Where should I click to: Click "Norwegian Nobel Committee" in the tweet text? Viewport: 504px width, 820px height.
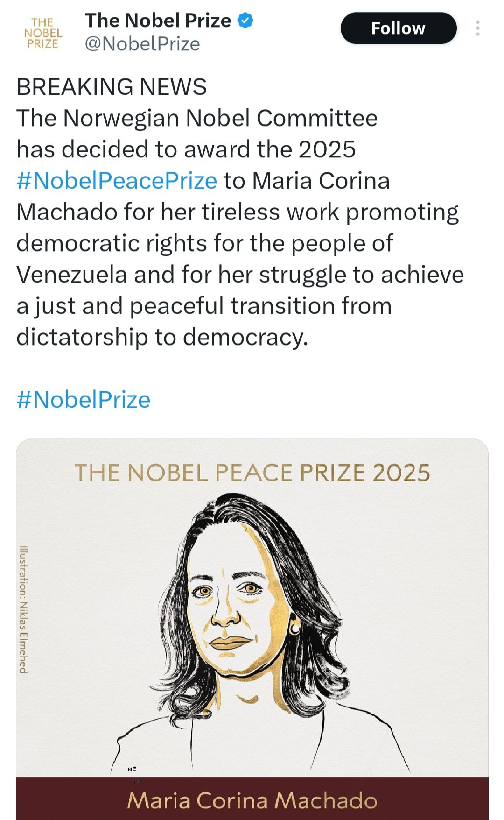[220, 118]
